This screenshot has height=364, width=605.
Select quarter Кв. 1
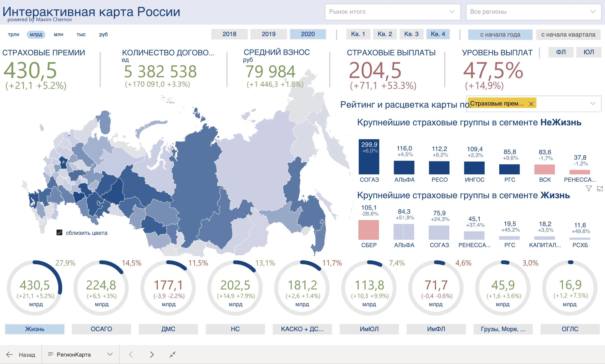pos(358,34)
